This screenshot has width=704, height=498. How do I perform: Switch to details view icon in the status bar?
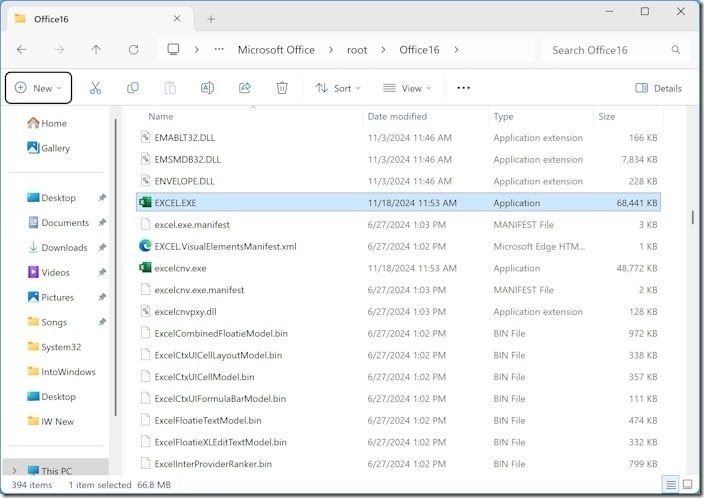(x=671, y=485)
